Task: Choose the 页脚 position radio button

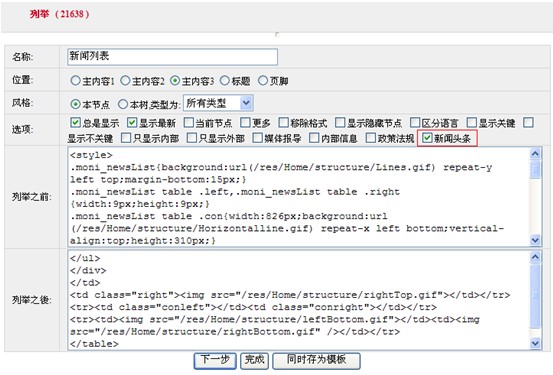Action: click(x=263, y=81)
